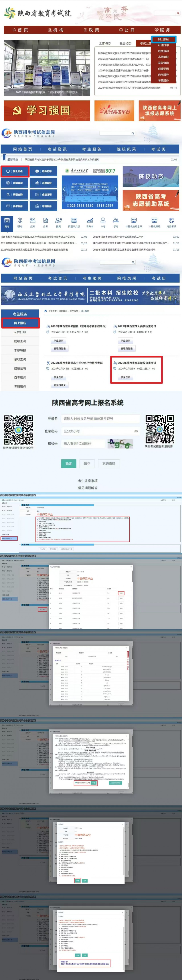This screenshot has width=182, height=980.
Task: Click the 自考服务 blue tile in service grid
Action: tap(15, 206)
